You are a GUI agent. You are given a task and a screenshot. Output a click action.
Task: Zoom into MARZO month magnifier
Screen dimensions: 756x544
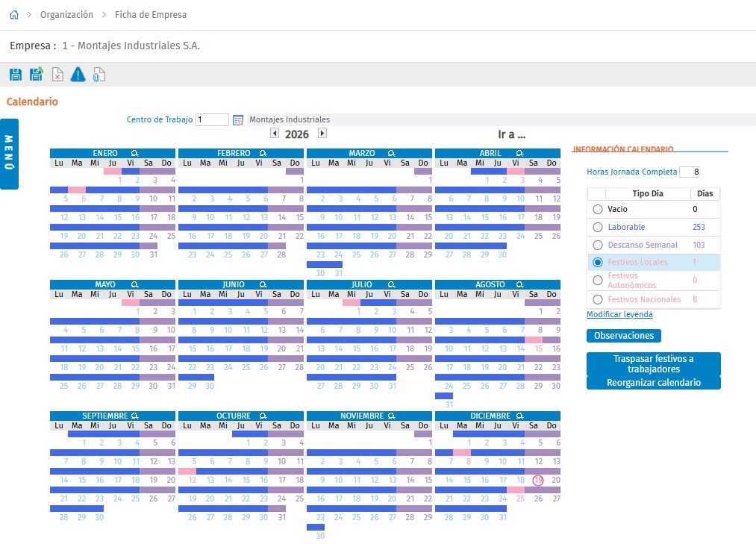point(391,154)
